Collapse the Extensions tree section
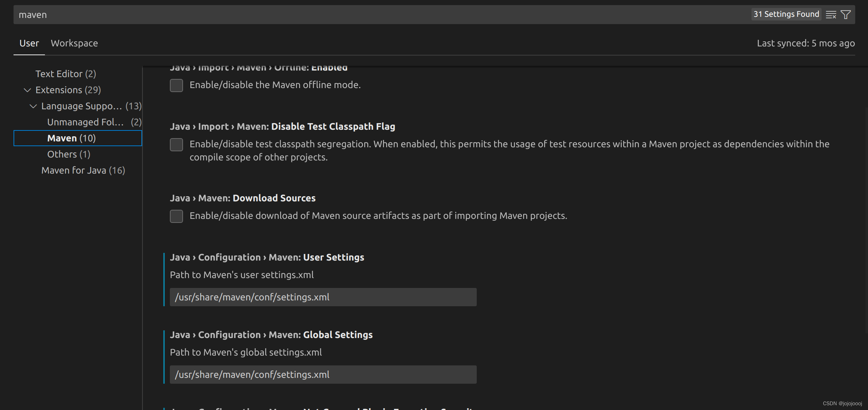 tap(27, 90)
